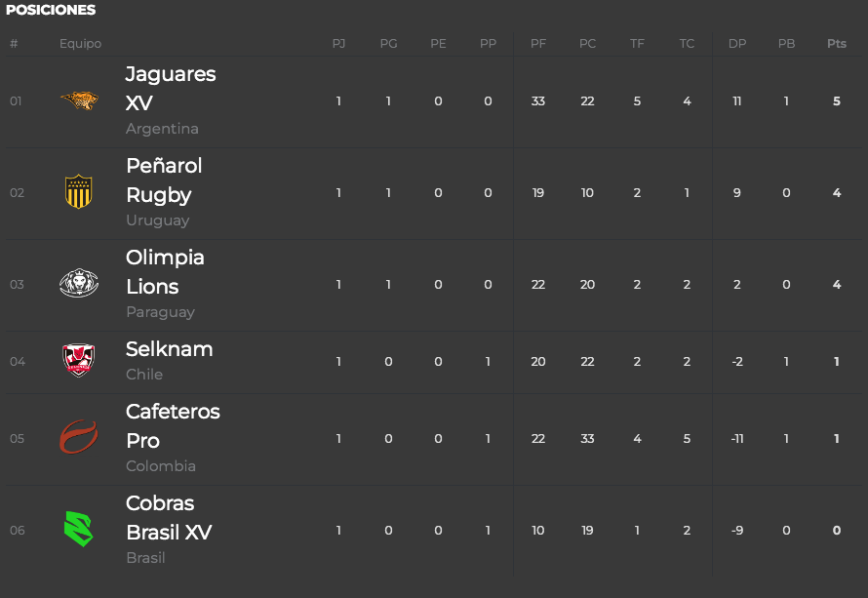Open the Olimpia Lions team link
868x598 pixels.
[165, 272]
